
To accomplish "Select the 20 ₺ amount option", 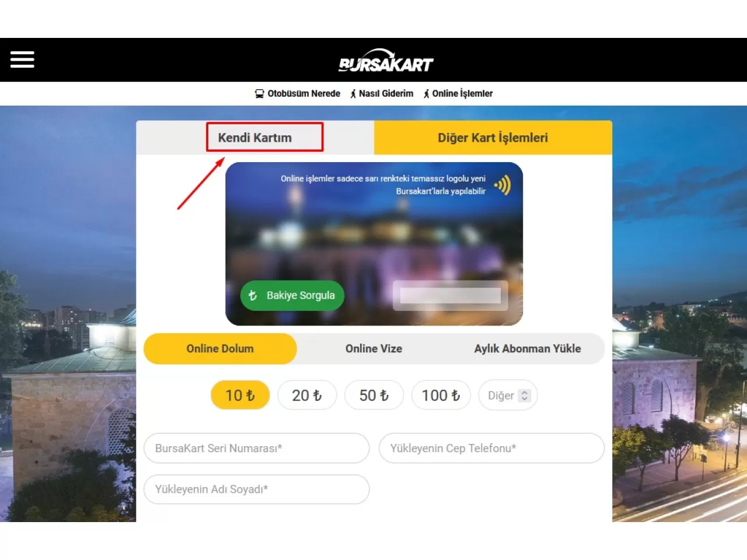I will coord(307,395).
